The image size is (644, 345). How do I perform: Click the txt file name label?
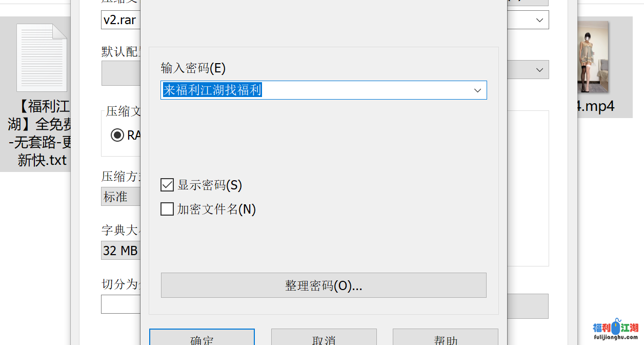point(41,133)
